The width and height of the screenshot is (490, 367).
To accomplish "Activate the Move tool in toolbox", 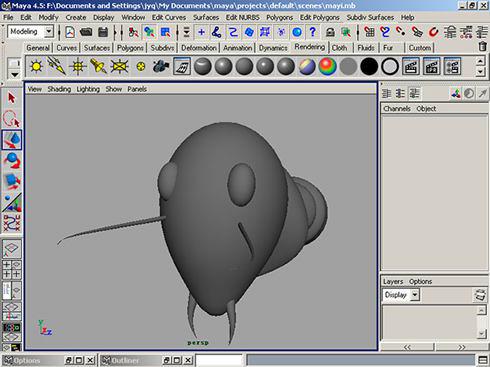I will pos(12,140).
